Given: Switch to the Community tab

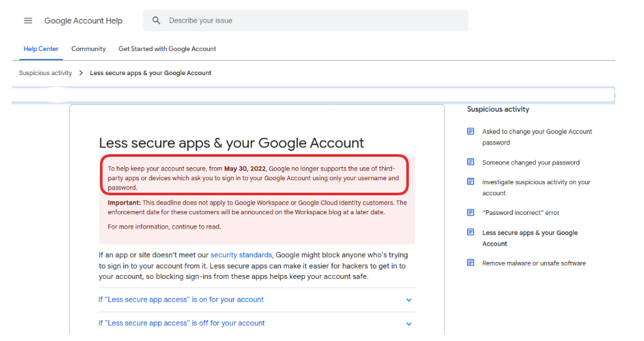Looking at the screenshot, I should 88,49.
